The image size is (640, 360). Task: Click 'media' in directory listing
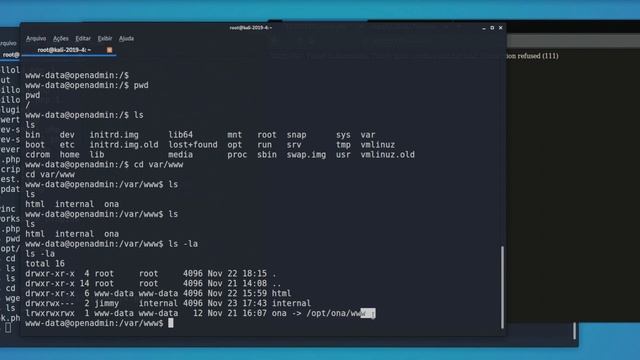pos(180,155)
